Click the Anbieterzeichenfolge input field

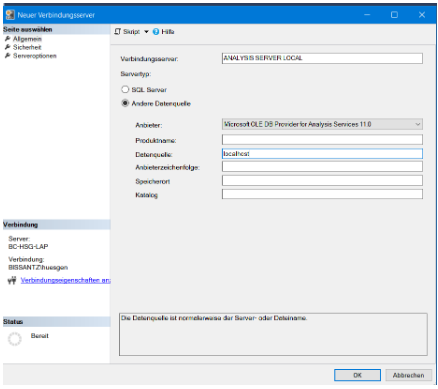[322, 167]
